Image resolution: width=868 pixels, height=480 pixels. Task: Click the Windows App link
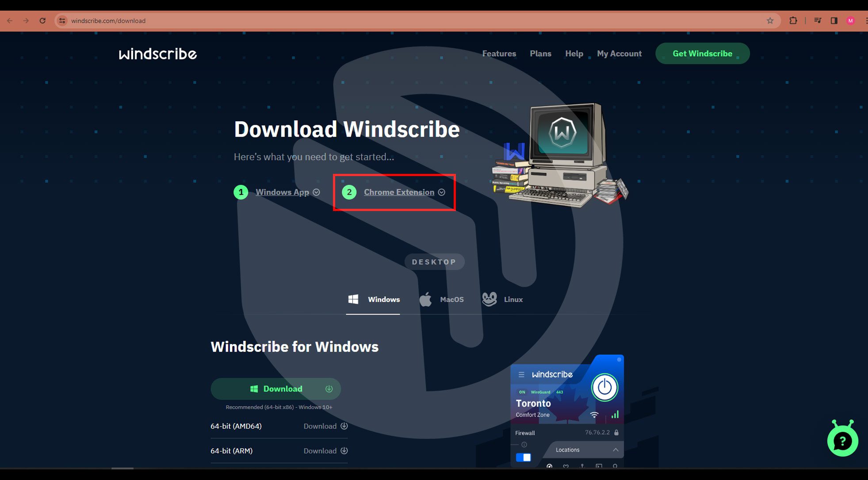tap(282, 192)
